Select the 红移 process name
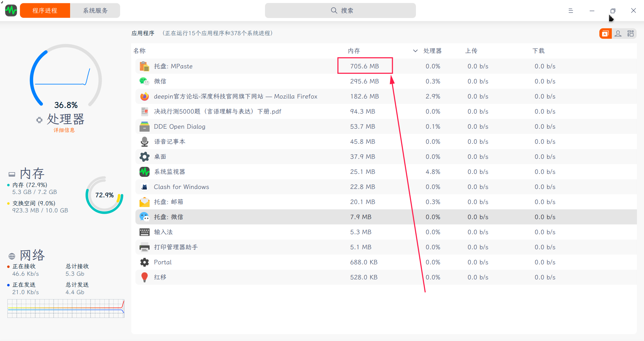The height and width of the screenshot is (341, 644). coord(160,277)
